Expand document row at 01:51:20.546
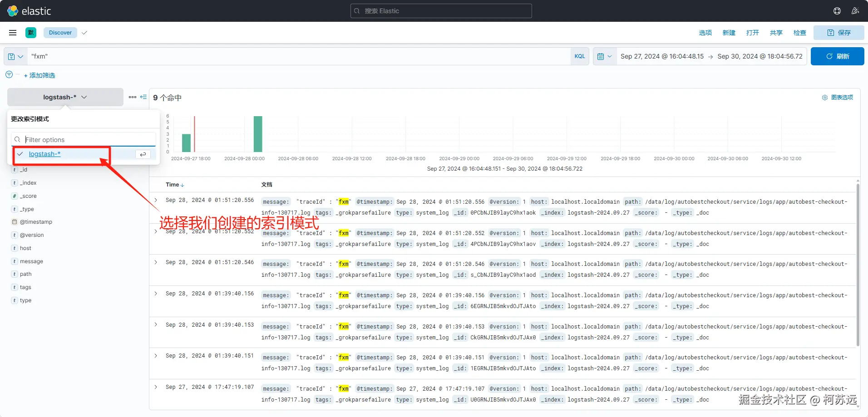 coord(156,262)
